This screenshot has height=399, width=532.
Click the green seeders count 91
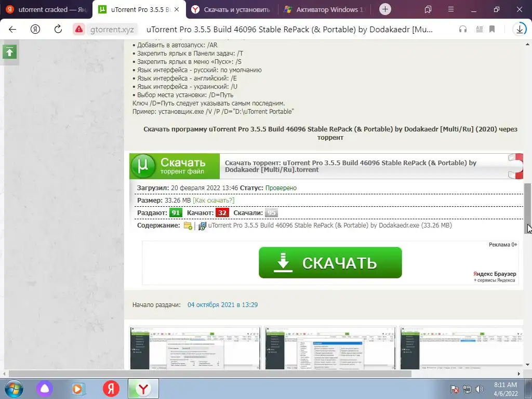(x=176, y=212)
